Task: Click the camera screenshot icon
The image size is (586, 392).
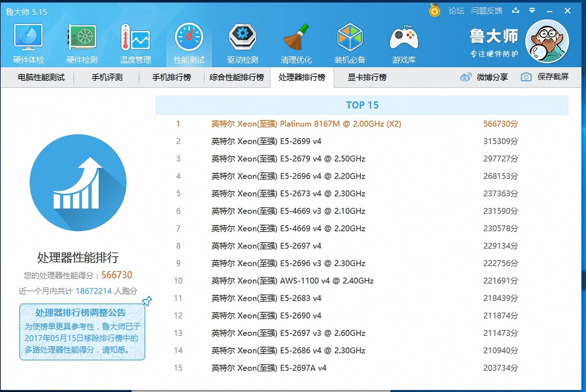Action: pos(526,77)
